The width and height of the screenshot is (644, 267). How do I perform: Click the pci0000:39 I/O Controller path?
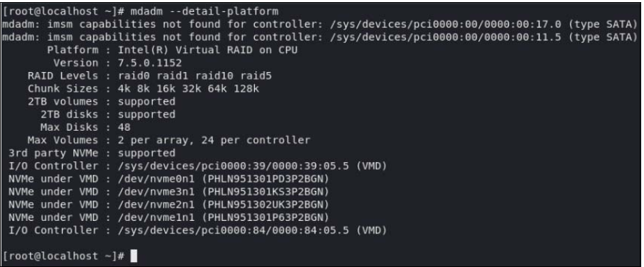[x=233, y=166]
